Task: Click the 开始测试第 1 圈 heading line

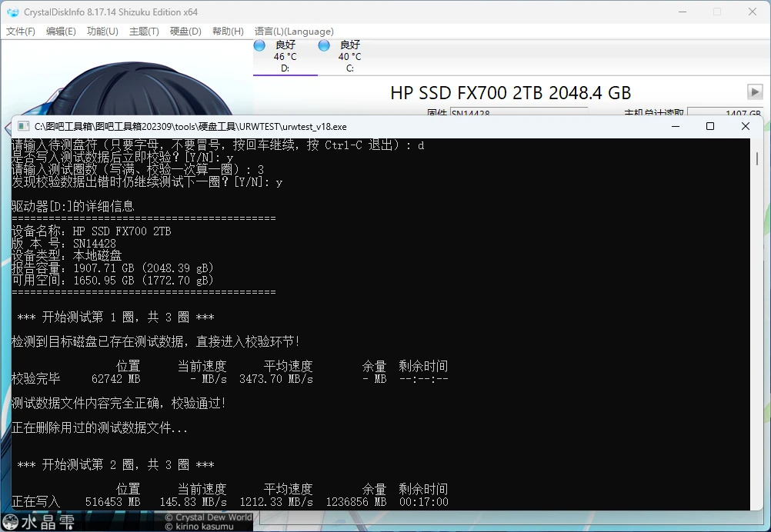Action: [x=115, y=317]
